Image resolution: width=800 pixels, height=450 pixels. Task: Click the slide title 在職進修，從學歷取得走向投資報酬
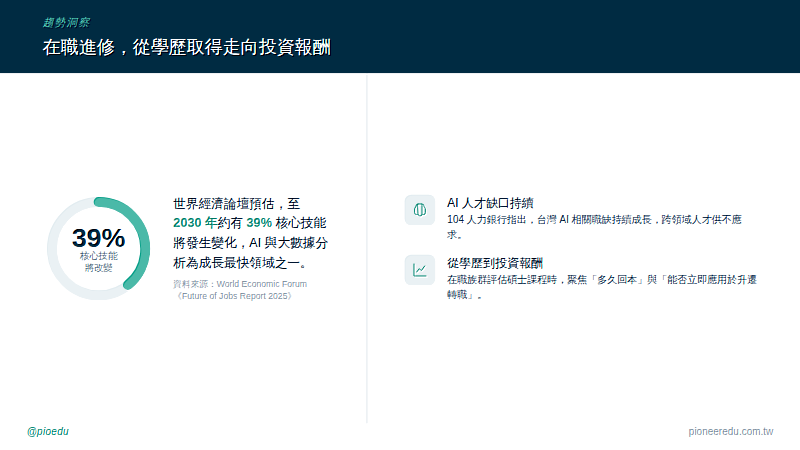tap(187, 47)
